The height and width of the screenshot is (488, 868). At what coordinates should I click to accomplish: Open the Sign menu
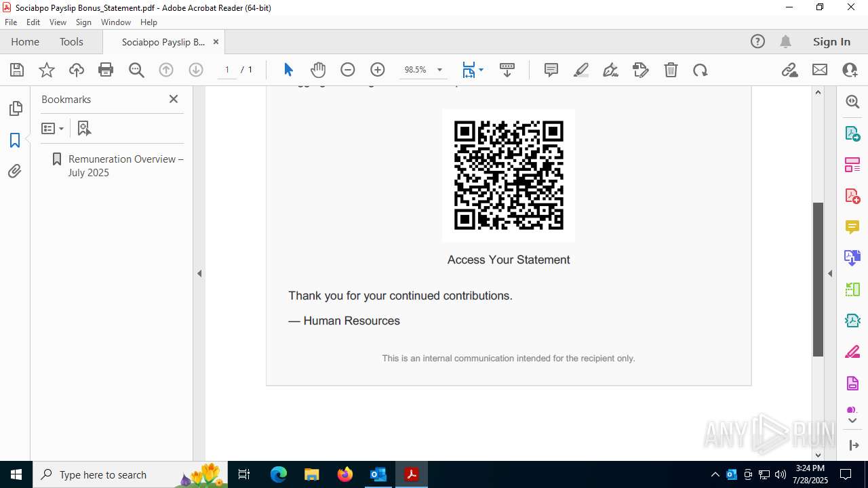(x=83, y=22)
